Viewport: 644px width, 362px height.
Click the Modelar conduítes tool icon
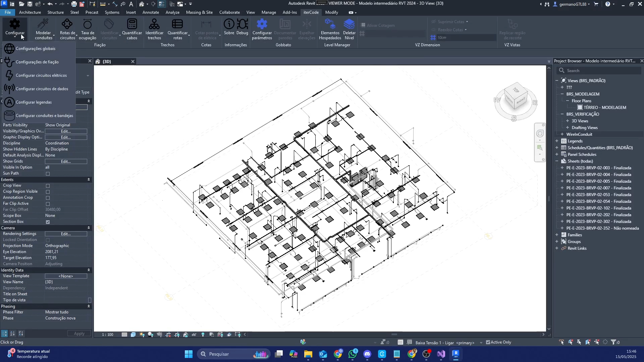click(x=43, y=24)
